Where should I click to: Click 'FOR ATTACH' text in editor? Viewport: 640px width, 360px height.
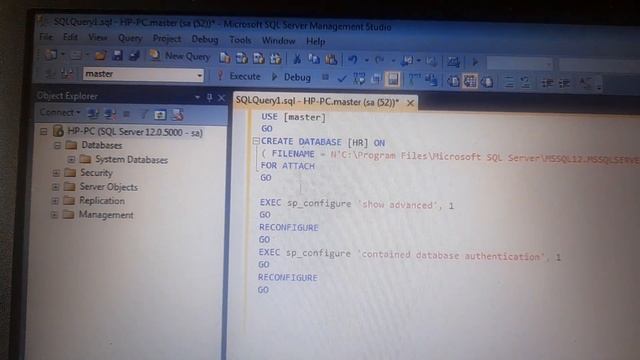[x=287, y=166]
